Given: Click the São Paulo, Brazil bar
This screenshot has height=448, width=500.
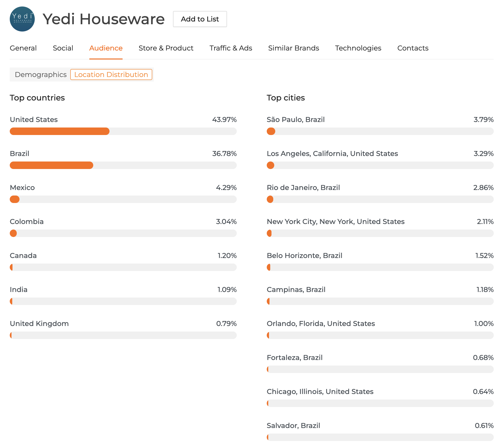Looking at the screenshot, I should tap(380, 131).
